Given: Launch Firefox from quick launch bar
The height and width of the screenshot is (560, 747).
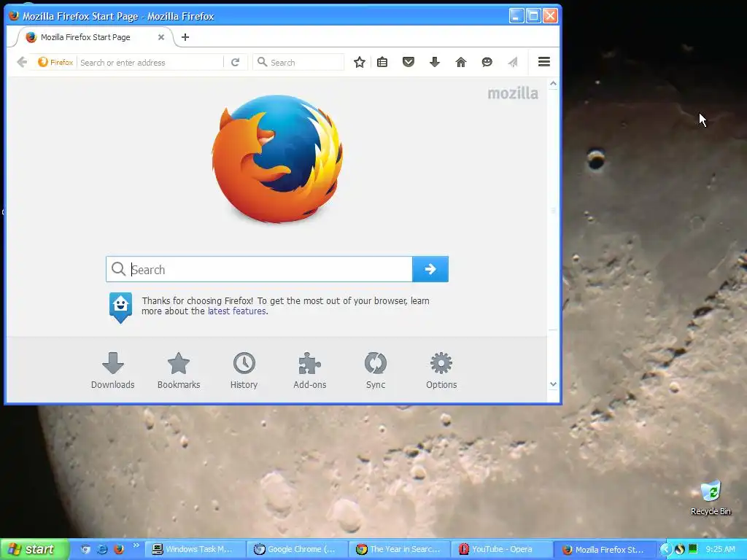Looking at the screenshot, I should click(x=119, y=549).
